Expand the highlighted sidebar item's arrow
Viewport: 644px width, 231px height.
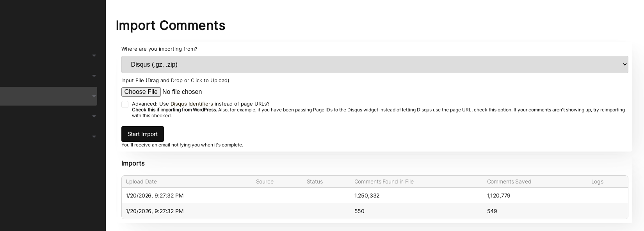coord(94,96)
